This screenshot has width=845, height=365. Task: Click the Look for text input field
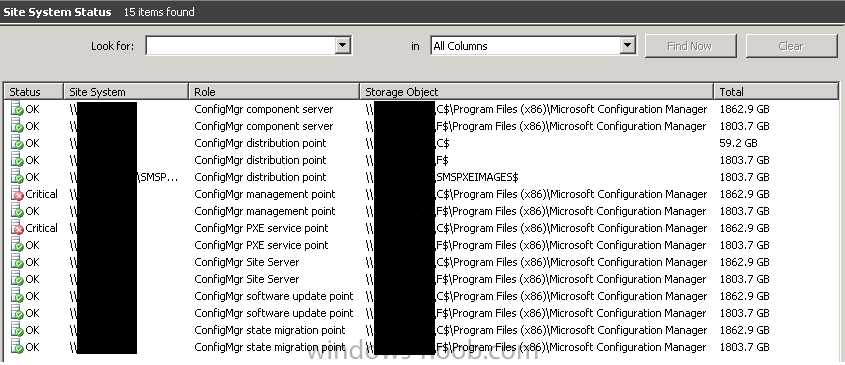point(240,46)
